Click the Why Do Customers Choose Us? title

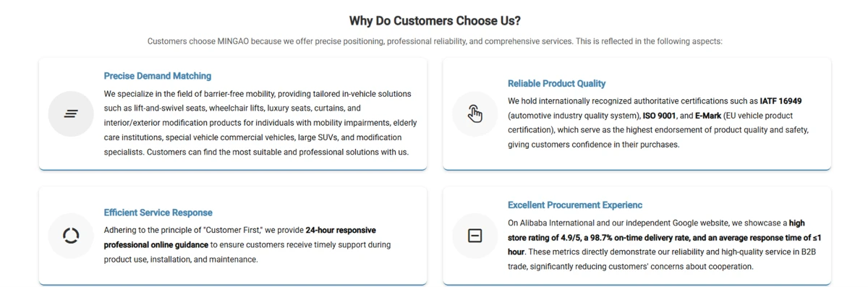point(434,20)
